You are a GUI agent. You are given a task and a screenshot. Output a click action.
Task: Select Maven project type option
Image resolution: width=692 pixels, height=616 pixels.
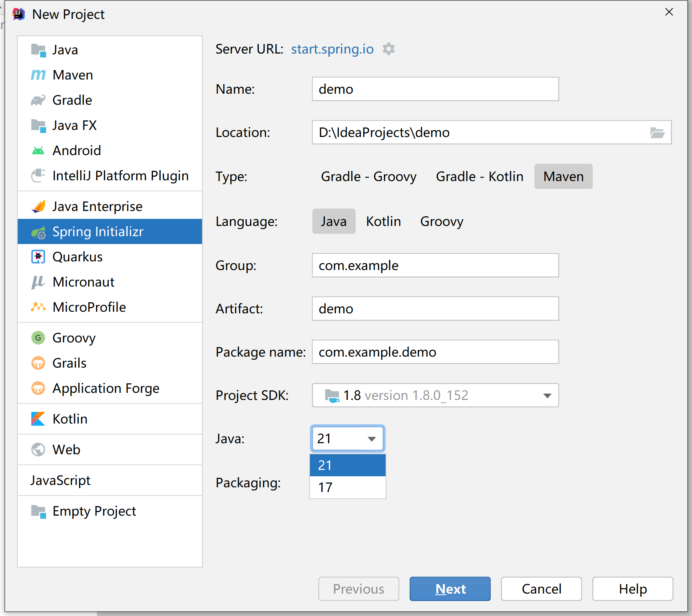pyautogui.click(x=563, y=176)
